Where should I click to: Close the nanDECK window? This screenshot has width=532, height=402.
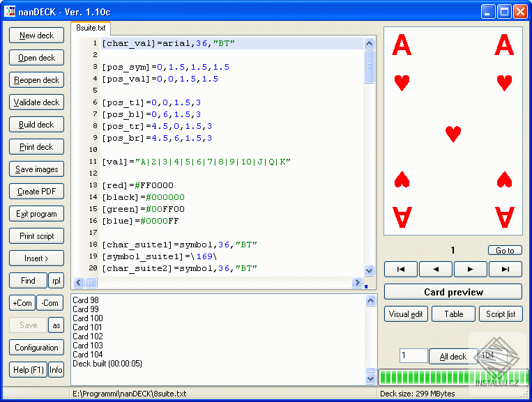pos(520,12)
